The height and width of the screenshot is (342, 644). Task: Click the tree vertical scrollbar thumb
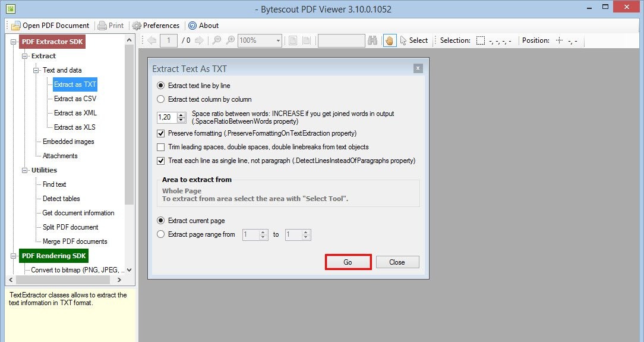click(130, 124)
